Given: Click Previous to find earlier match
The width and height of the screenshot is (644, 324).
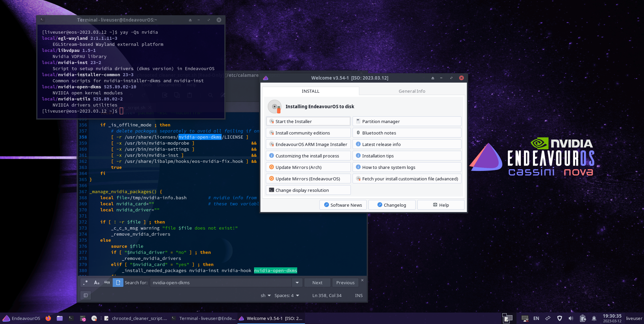Looking at the screenshot, I should click(x=345, y=283).
